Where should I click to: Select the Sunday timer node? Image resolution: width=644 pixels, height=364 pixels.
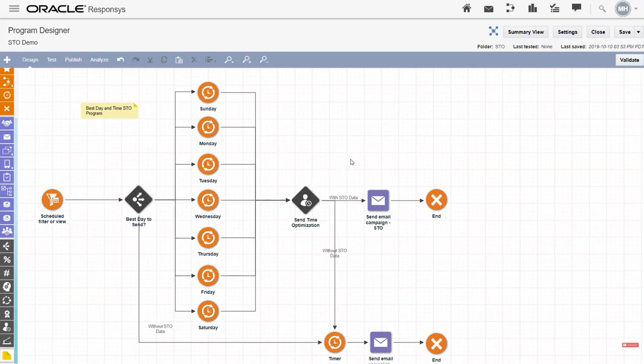tap(208, 93)
